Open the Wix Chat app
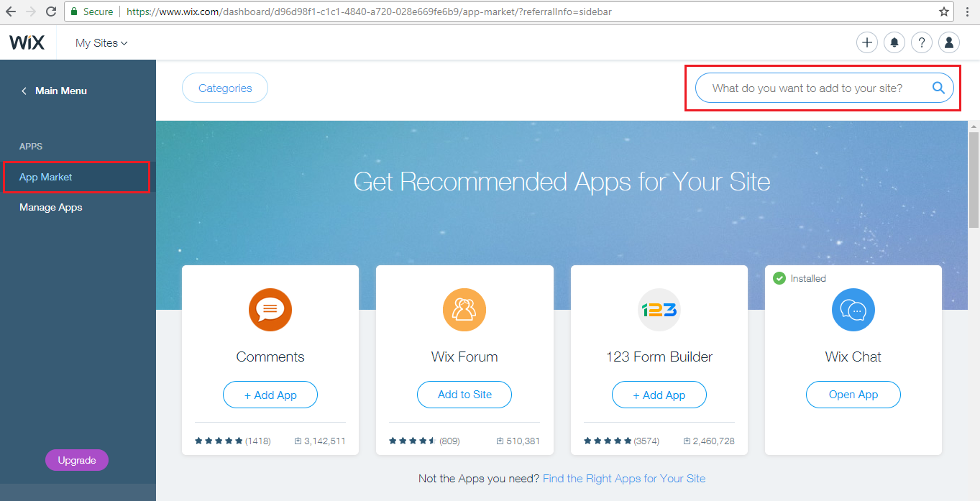 pyautogui.click(x=853, y=395)
